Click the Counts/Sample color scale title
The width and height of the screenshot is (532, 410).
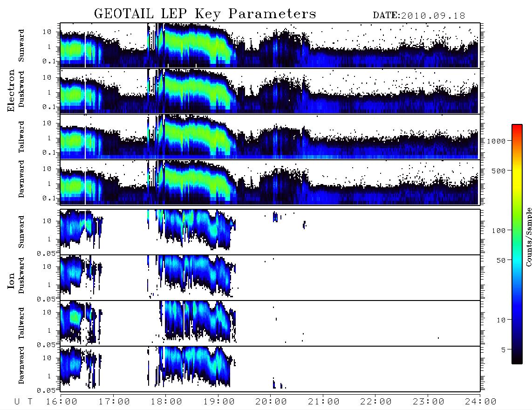coord(528,237)
